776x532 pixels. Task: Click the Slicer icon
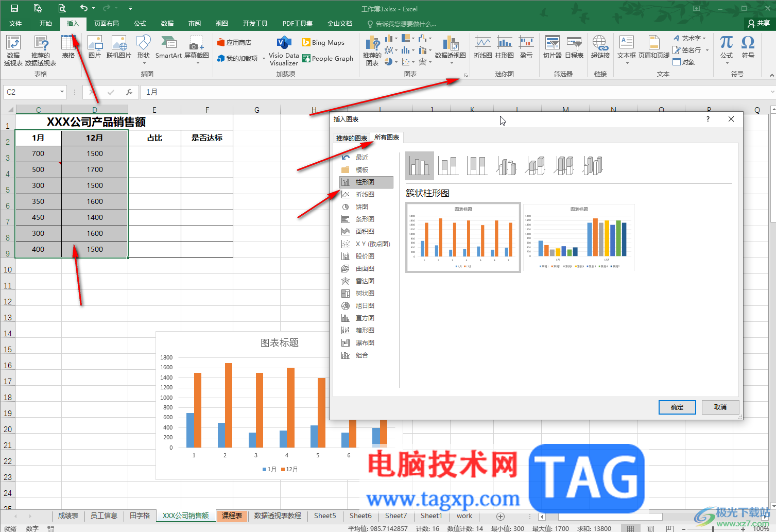coord(553,47)
